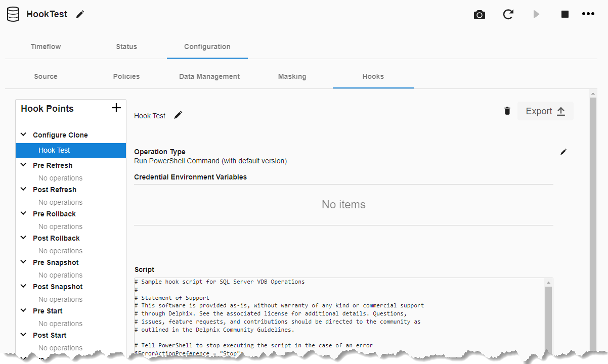Screen dimensions: 608x364
Task: Click the Pre Refresh hook point label
Action: [53, 165]
